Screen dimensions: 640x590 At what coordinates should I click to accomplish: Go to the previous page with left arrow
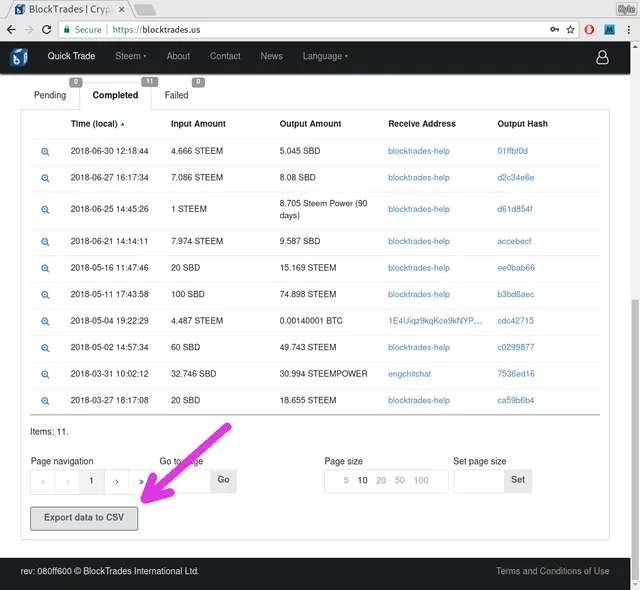[x=67, y=482]
